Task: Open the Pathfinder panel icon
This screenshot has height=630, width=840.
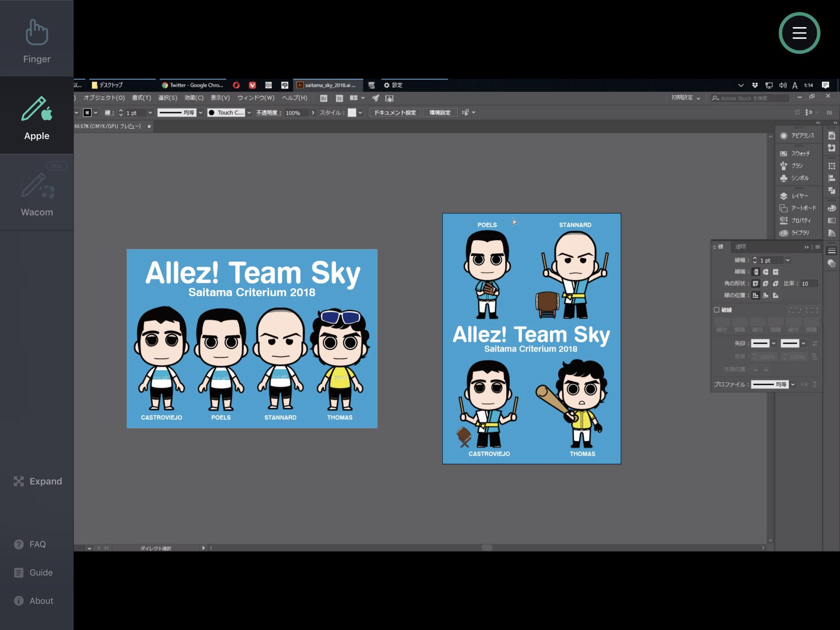Action: 831,190
